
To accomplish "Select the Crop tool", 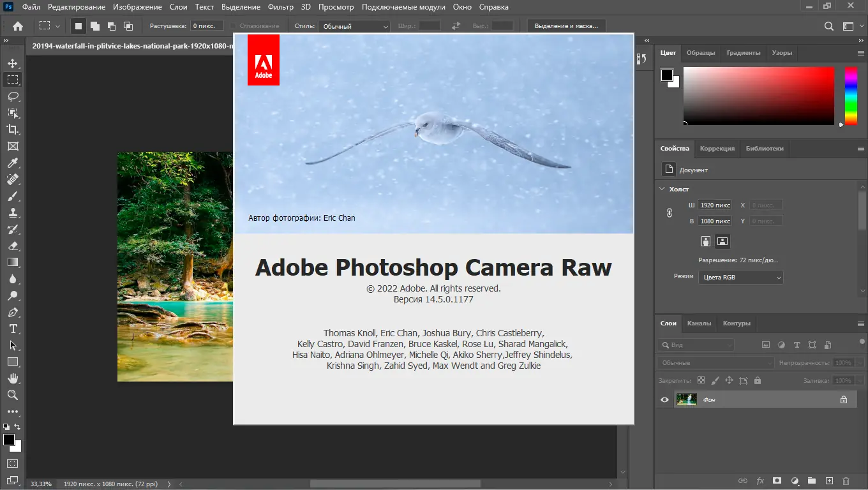I will [x=12, y=130].
